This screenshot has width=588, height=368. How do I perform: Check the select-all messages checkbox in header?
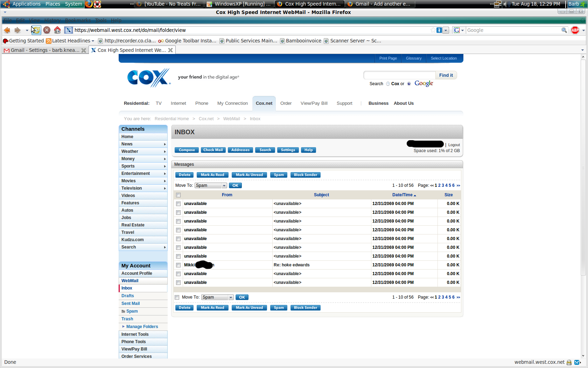178,195
